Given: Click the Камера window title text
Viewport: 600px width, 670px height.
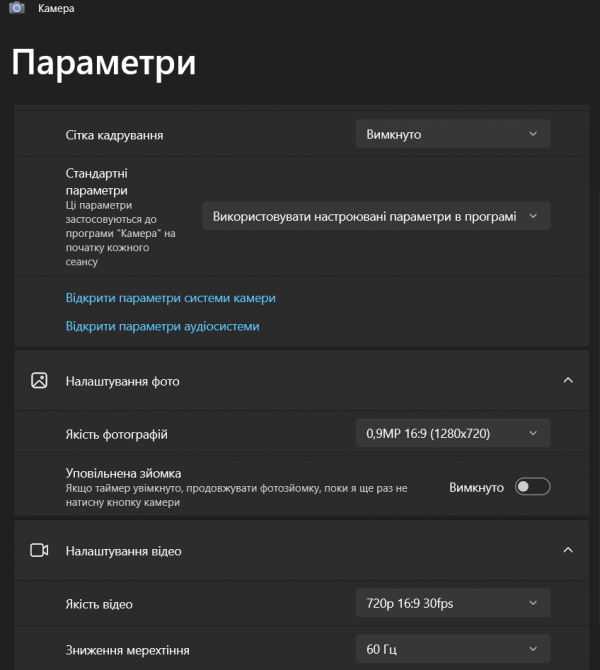Looking at the screenshot, I should [x=56, y=8].
